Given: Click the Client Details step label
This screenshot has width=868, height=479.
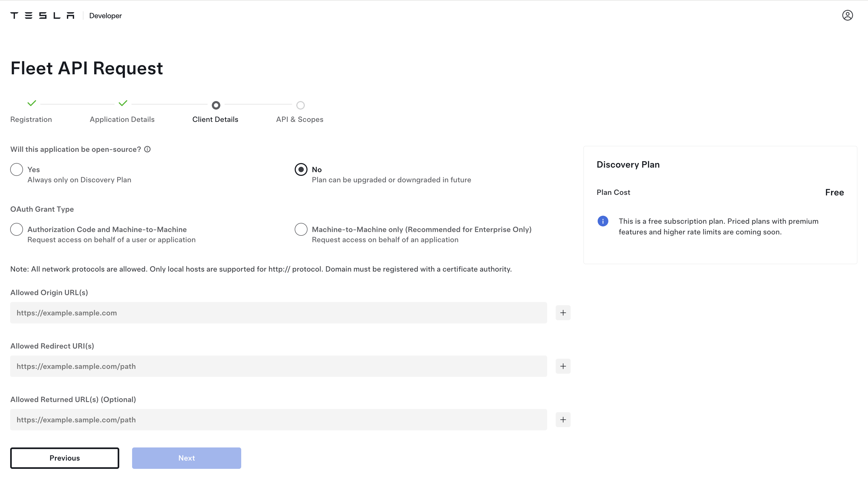Looking at the screenshot, I should [x=215, y=119].
